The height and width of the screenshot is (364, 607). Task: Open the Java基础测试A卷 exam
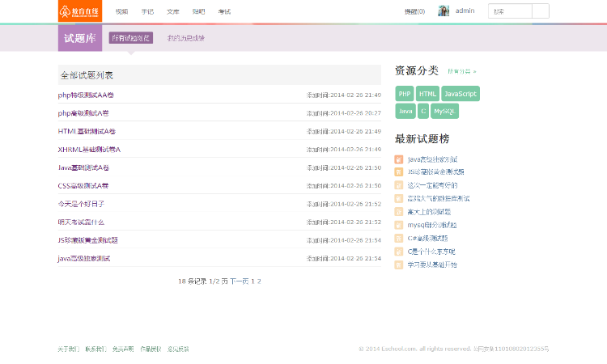pyautogui.click(x=83, y=168)
